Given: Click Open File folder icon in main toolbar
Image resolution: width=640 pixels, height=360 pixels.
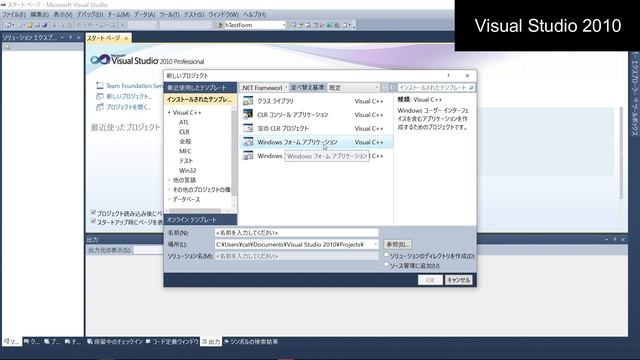Looking at the screenshot, I should tap(30, 25).
